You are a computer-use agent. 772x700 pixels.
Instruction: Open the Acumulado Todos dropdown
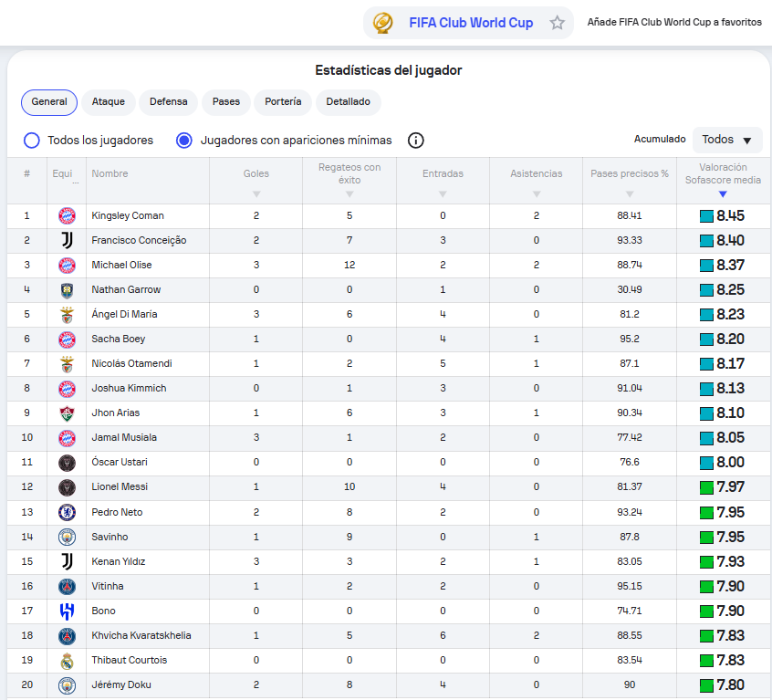pos(726,140)
